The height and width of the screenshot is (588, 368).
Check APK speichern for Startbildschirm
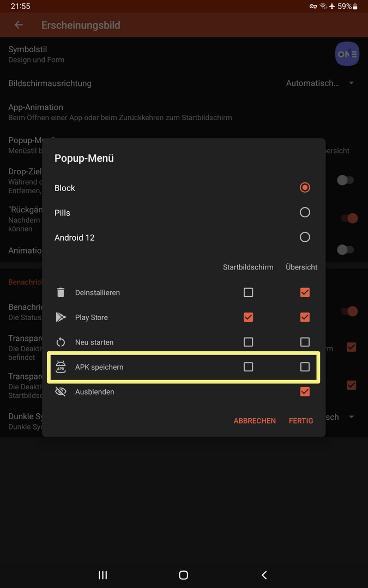click(x=248, y=367)
